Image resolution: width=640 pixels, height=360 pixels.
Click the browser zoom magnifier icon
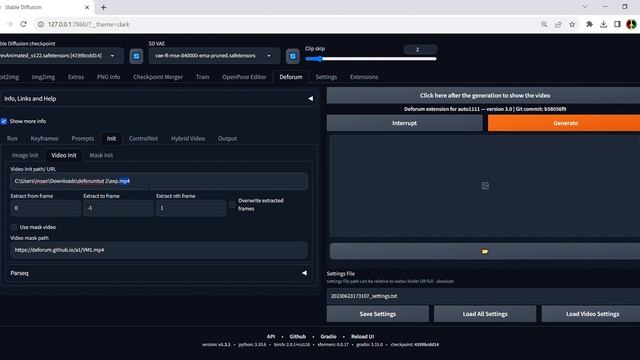pyautogui.click(x=544, y=24)
